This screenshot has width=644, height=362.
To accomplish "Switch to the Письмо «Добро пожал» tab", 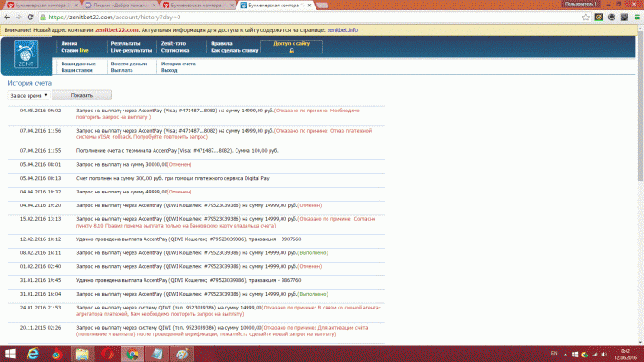I will 120,6.
